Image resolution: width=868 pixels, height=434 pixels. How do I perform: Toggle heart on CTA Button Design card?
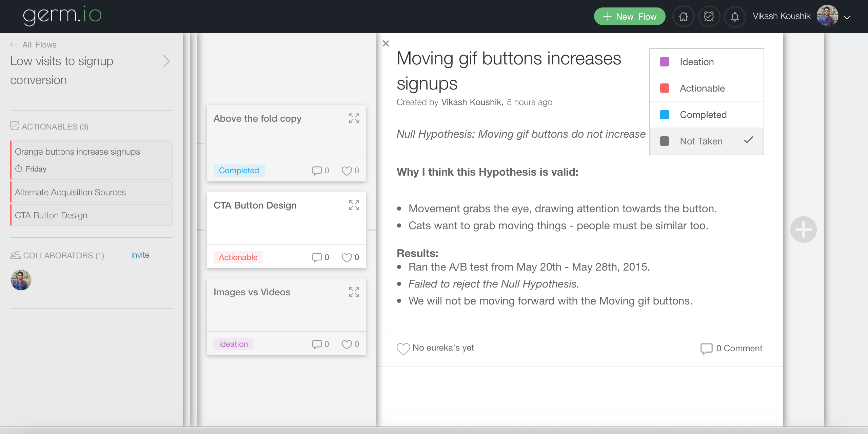pyautogui.click(x=347, y=258)
